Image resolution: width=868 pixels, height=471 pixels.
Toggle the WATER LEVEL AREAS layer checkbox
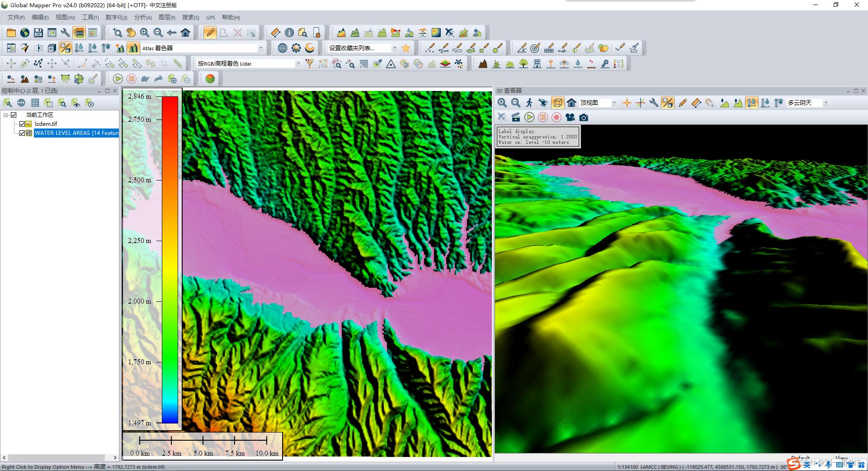pos(22,133)
